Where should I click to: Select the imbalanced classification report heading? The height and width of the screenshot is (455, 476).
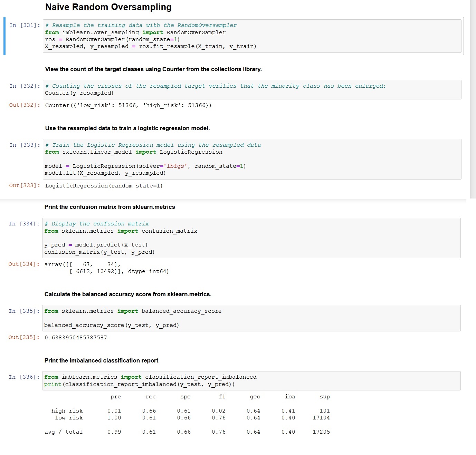101,360
